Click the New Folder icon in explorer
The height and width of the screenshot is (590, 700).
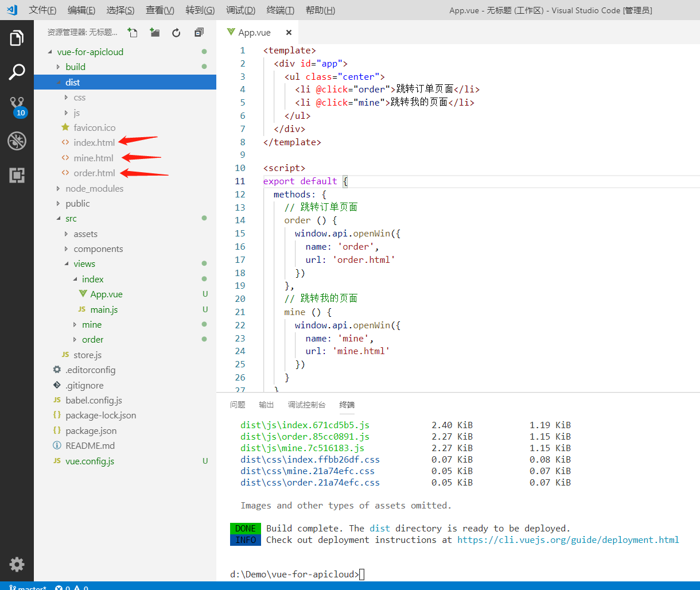click(155, 33)
